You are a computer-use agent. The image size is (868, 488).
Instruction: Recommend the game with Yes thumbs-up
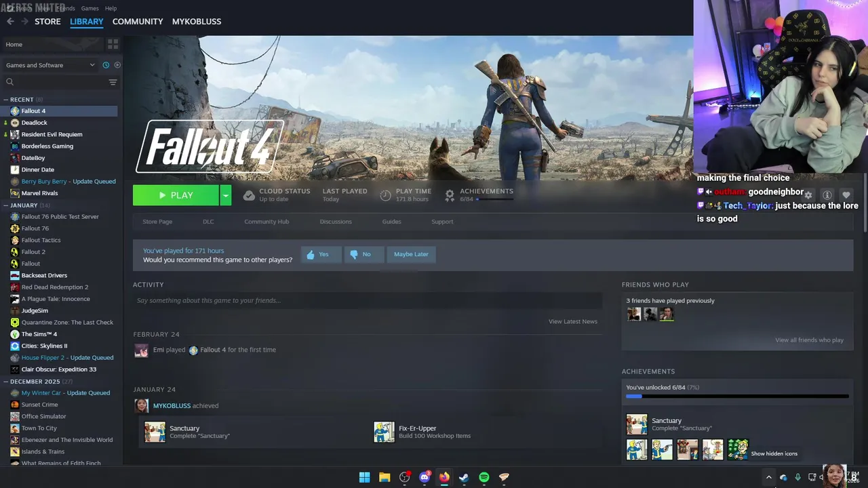coord(321,254)
